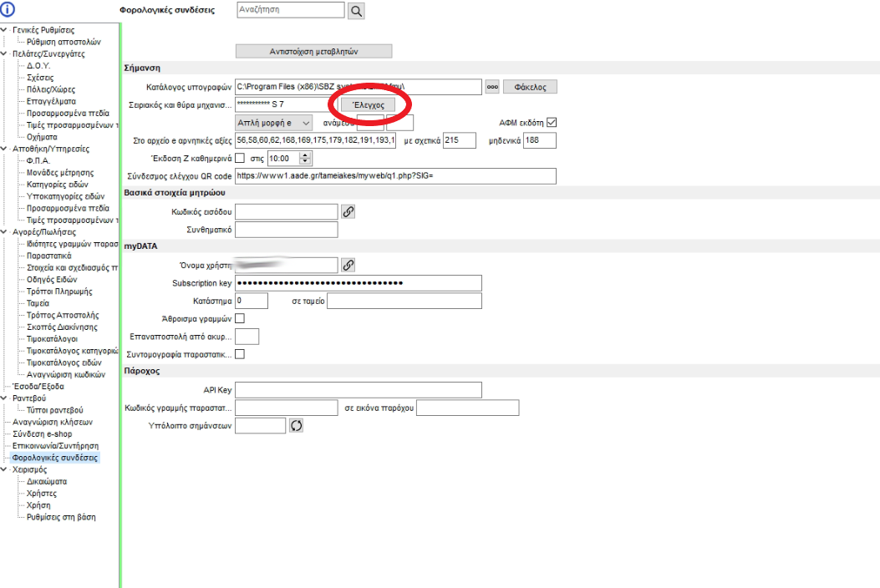Collapse the Χειρισμός tree node
880x588 pixels.
click(5, 470)
